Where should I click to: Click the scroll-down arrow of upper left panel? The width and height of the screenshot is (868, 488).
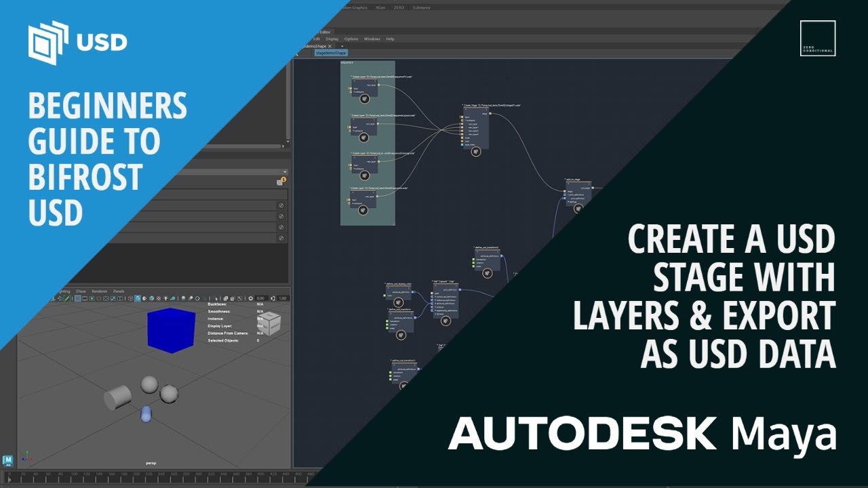287,142
